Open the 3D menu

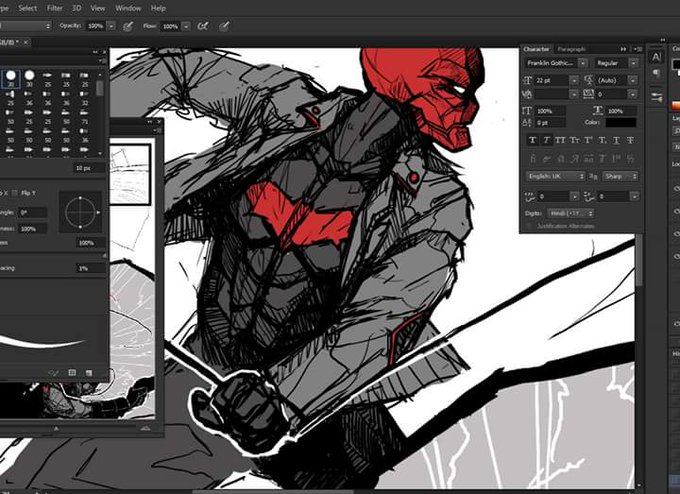point(76,8)
